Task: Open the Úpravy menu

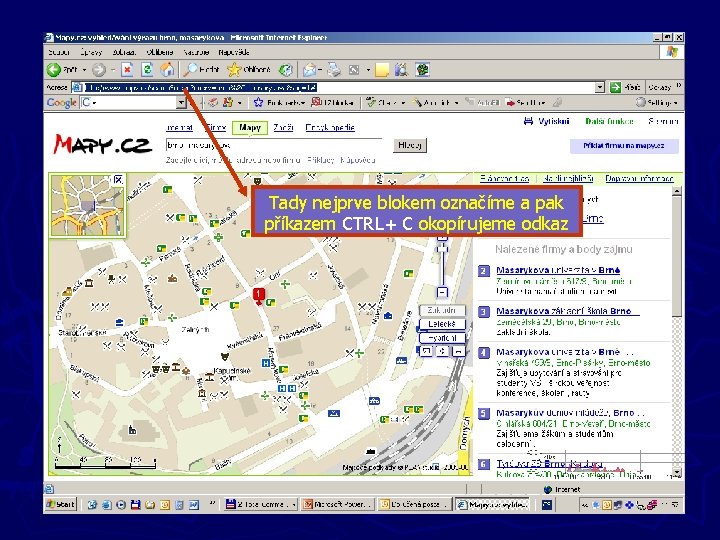Action: (x=91, y=52)
